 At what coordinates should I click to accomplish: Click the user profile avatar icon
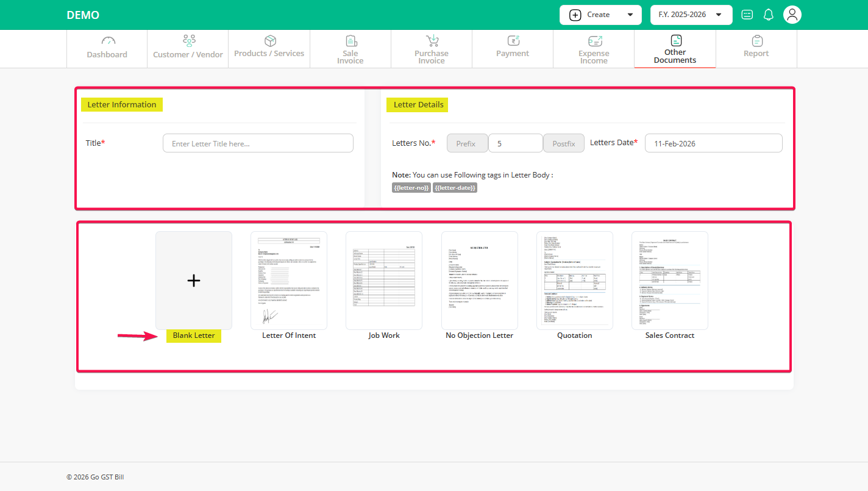click(x=792, y=15)
